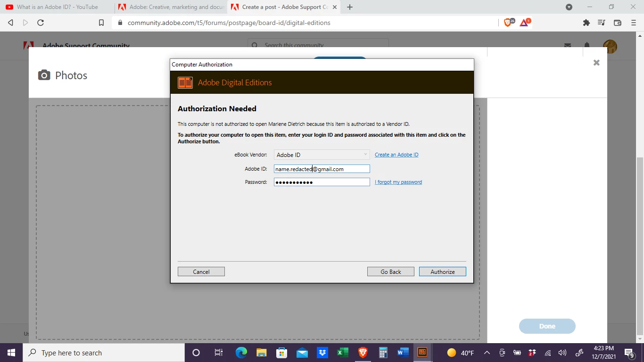The height and width of the screenshot is (362, 644).
Task: Open Word from the taskbar
Action: click(403, 353)
